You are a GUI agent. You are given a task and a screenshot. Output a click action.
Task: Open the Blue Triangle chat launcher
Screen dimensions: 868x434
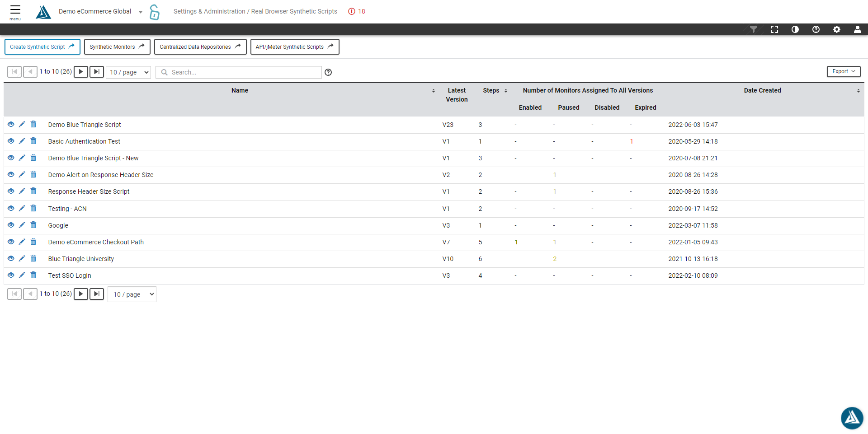852,418
